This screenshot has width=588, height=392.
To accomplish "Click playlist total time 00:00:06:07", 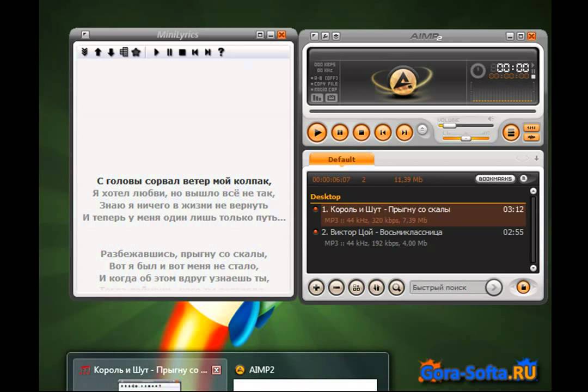I will 331,180.
